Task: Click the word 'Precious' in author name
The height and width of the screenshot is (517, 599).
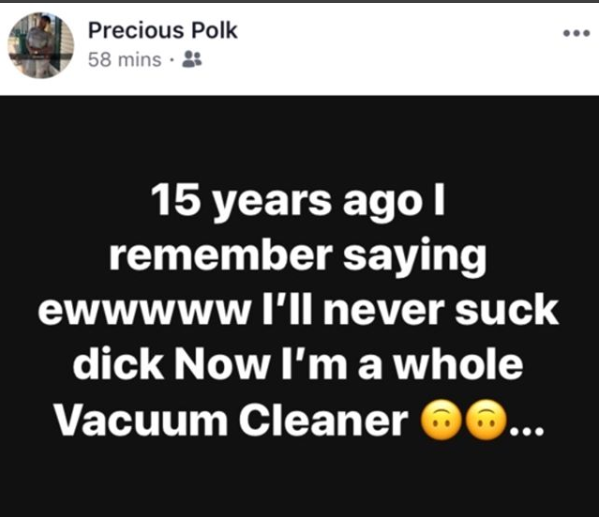Action: pos(136,30)
